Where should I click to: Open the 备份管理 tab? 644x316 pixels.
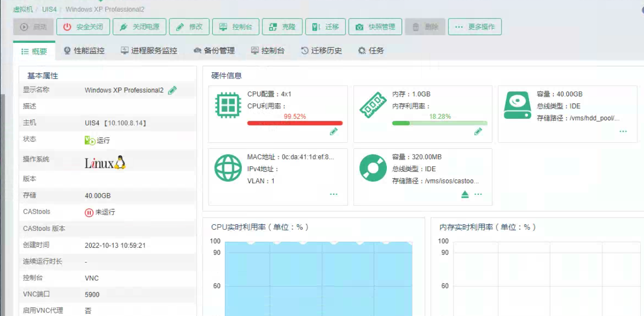click(214, 51)
